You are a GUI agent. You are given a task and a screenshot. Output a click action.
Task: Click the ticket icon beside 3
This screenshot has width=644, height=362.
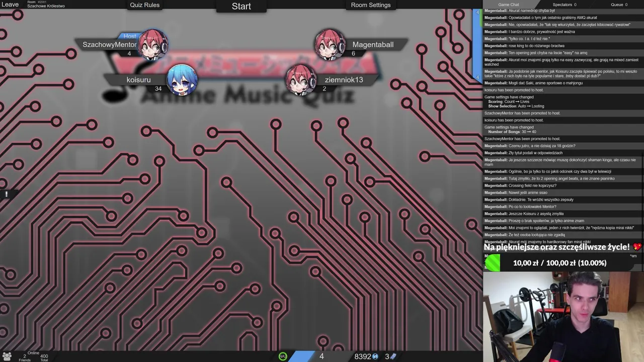pyautogui.click(x=393, y=356)
